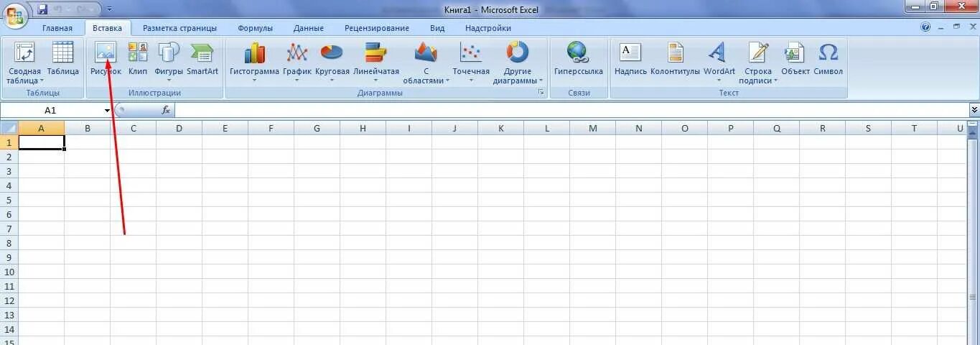Click inside the Name Box showing A1
Screen dimensions: 980x345
[51, 111]
